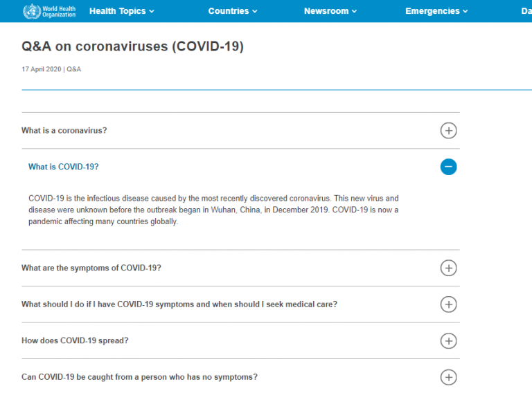Click the partially visible 'Da' menu item

(x=526, y=11)
